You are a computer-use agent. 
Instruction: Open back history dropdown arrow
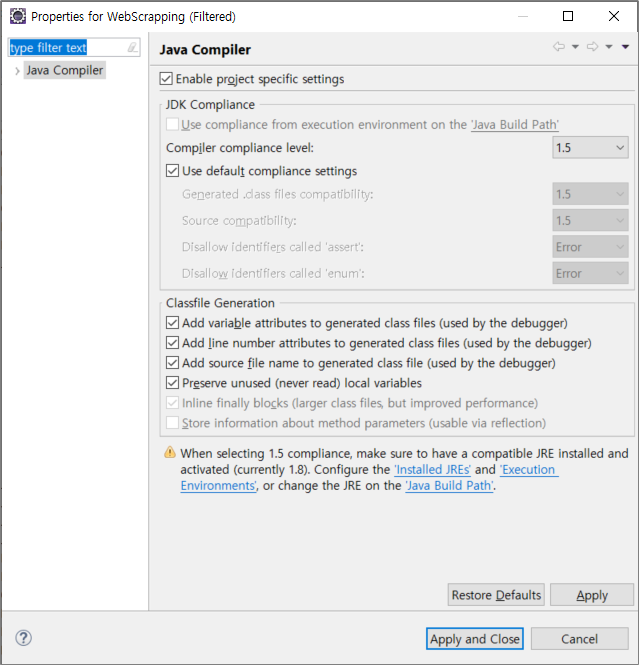(575, 47)
